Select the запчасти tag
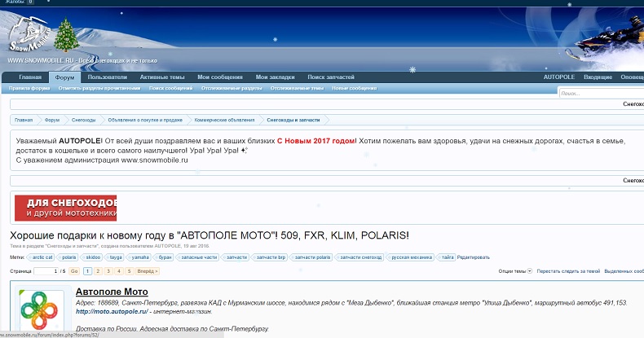 [236, 257]
